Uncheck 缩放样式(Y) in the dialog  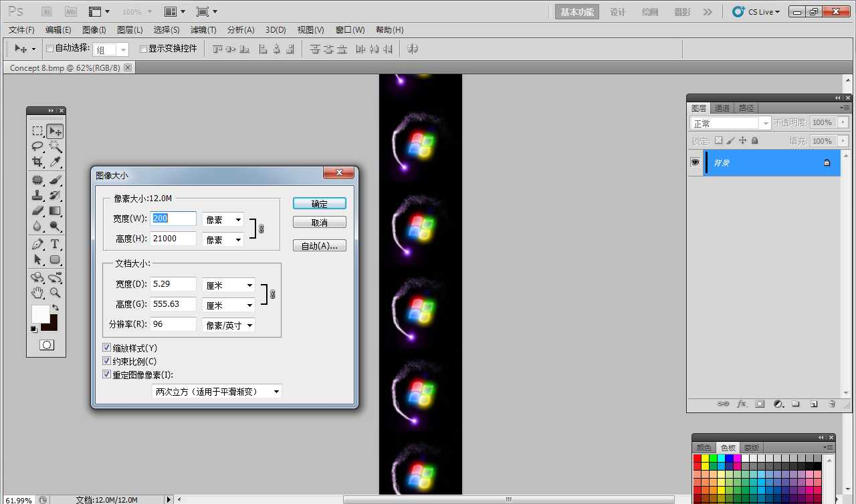(x=107, y=348)
